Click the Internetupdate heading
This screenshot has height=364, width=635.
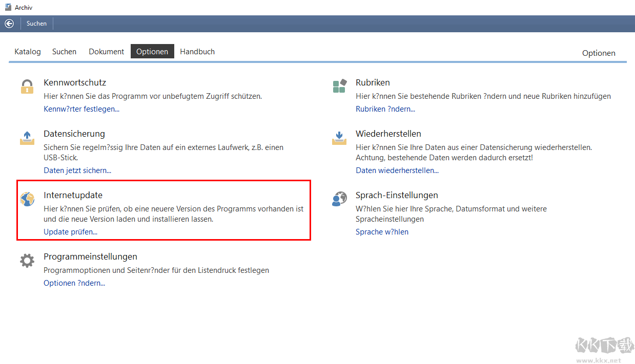[73, 195]
